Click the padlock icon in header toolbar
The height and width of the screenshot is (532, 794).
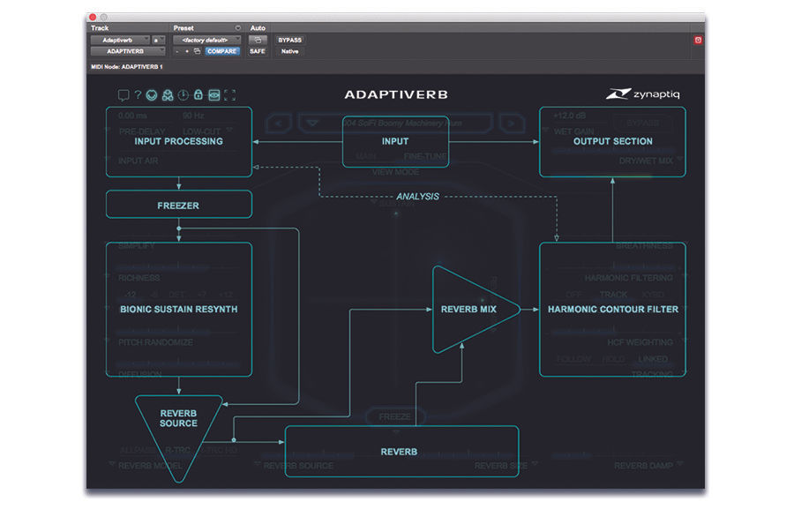point(198,94)
